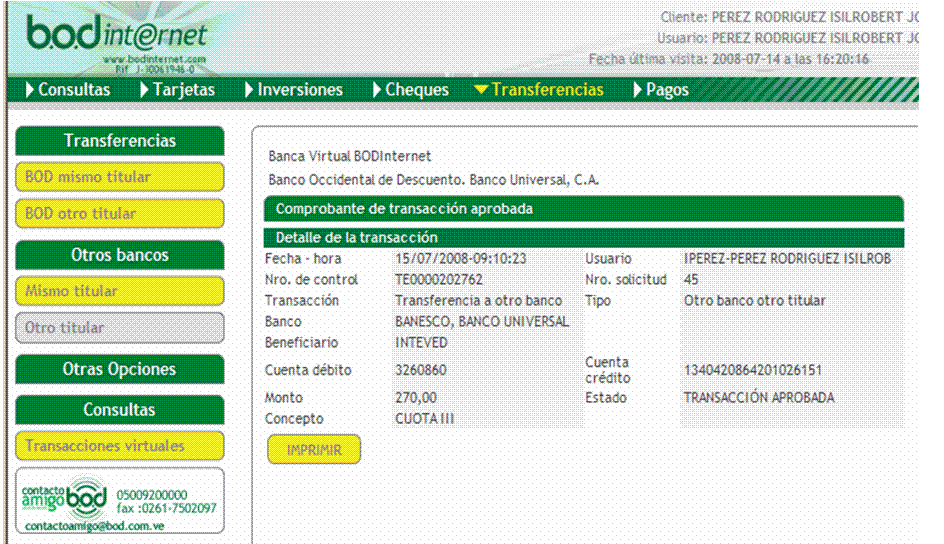Click the Cliente name in header
The width and height of the screenshot is (944, 544).
815,17
